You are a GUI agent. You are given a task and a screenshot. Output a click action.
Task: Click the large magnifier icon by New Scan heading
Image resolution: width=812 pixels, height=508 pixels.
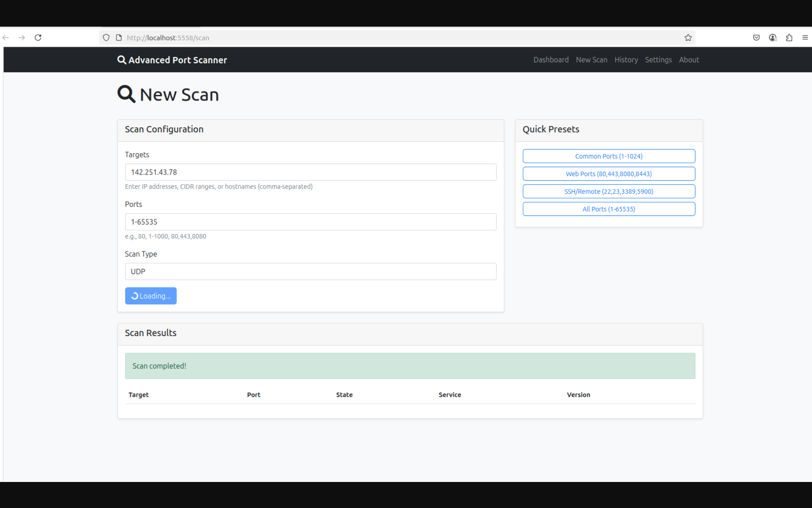pyautogui.click(x=127, y=94)
